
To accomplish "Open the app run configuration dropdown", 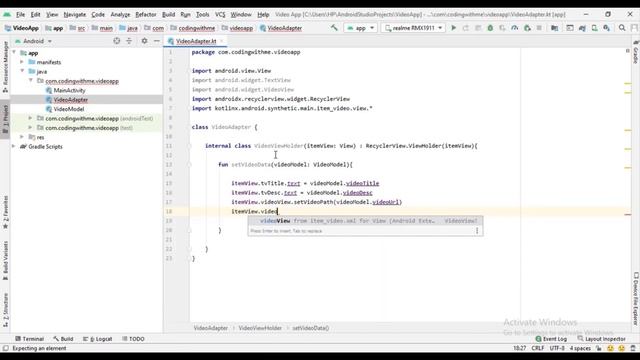I will (x=360, y=28).
